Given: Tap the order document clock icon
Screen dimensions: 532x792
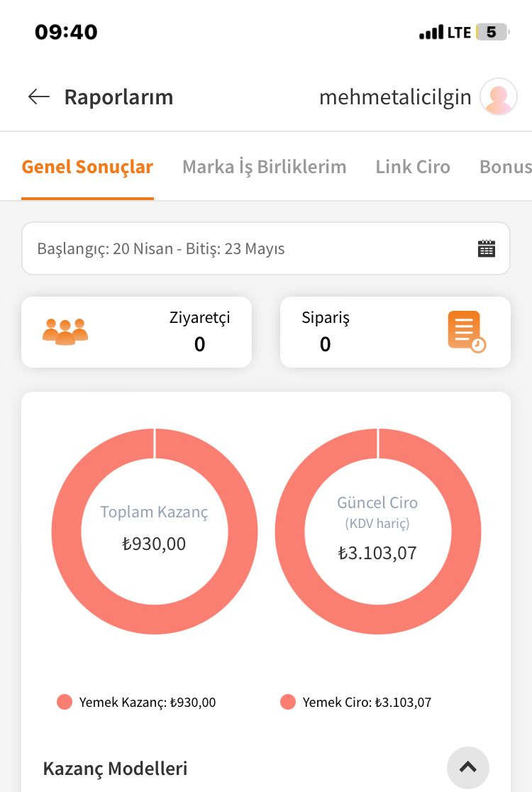Looking at the screenshot, I should (x=466, y=332).
